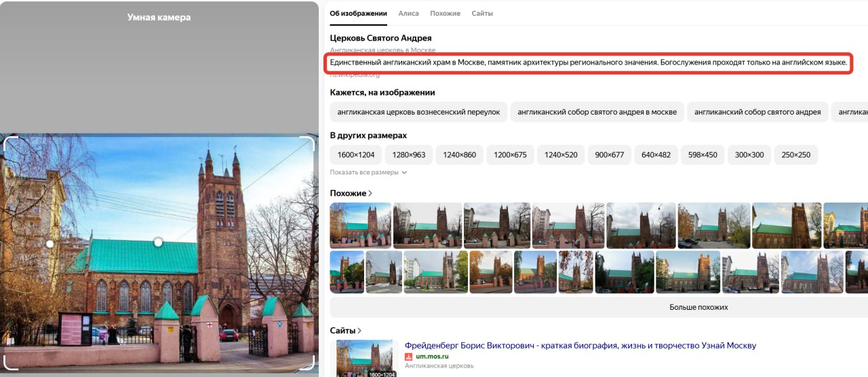868x377 pixels.
Task: Click the um.mos.ru site favicon
Action: tap(409, 357)
